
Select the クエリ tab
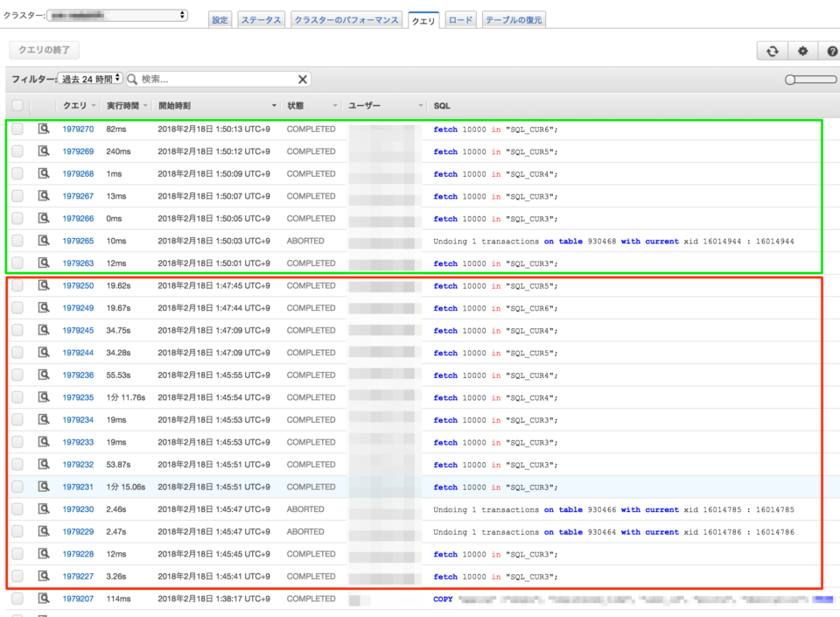coord(423,20)
